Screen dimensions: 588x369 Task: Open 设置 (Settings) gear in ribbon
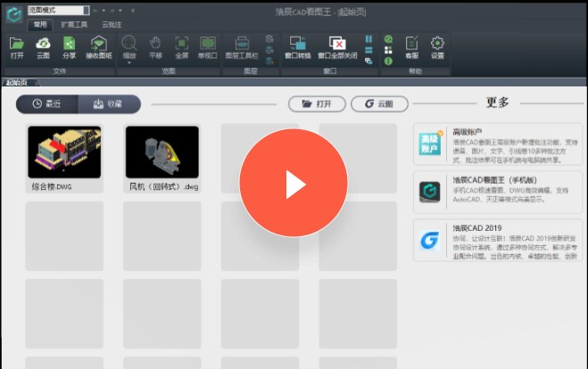437,46
